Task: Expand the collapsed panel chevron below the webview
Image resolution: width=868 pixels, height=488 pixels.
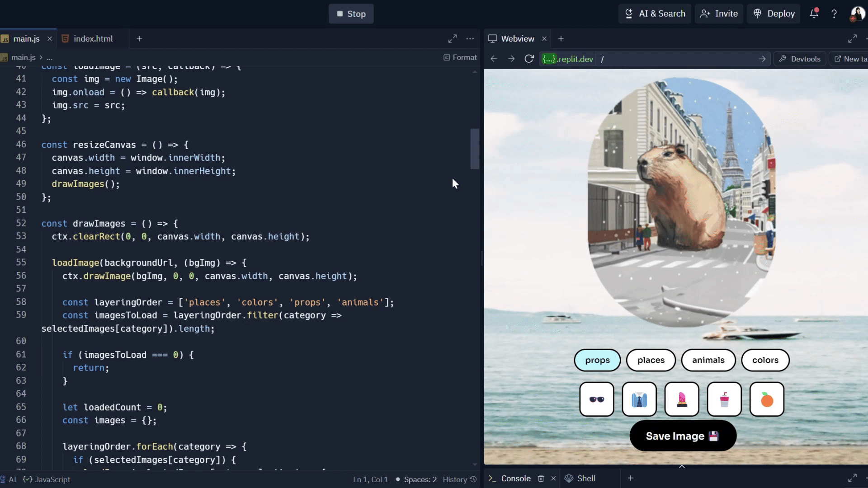Action: [x=682, y=467]
